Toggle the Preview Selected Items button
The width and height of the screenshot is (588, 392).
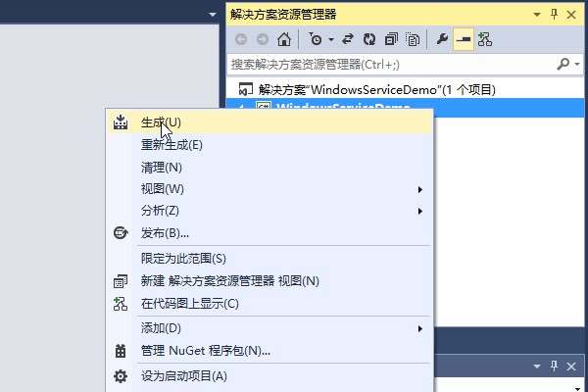(464, 39)
